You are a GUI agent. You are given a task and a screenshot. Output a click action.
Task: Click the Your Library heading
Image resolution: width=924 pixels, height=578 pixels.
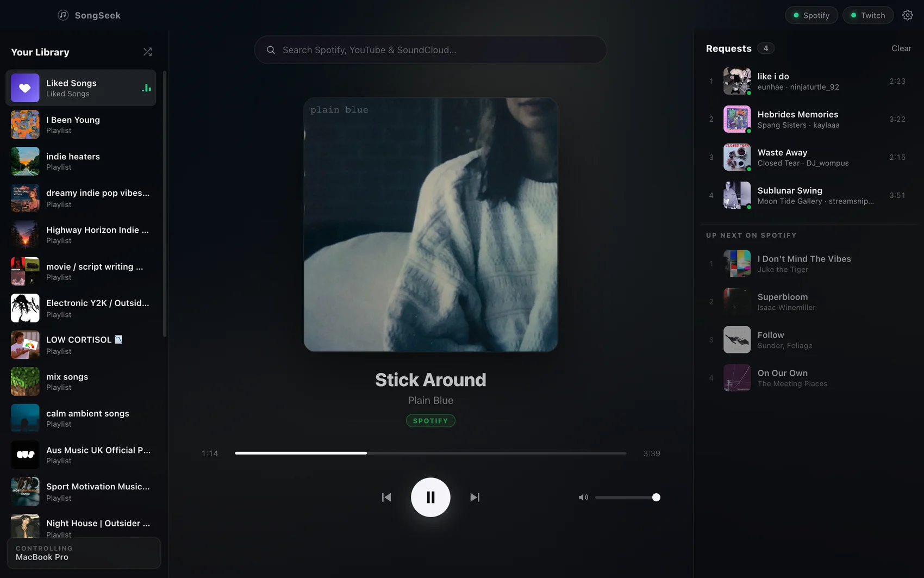pos(40,52)
